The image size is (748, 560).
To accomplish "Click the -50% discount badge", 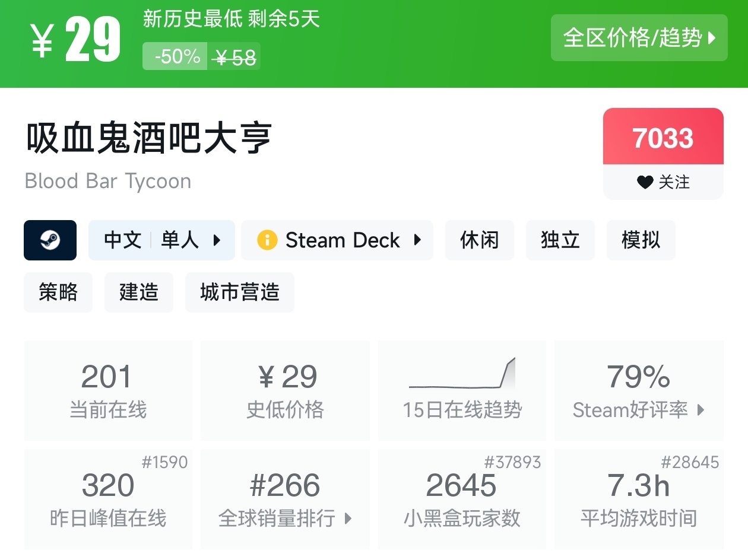I will coord(175,56).
